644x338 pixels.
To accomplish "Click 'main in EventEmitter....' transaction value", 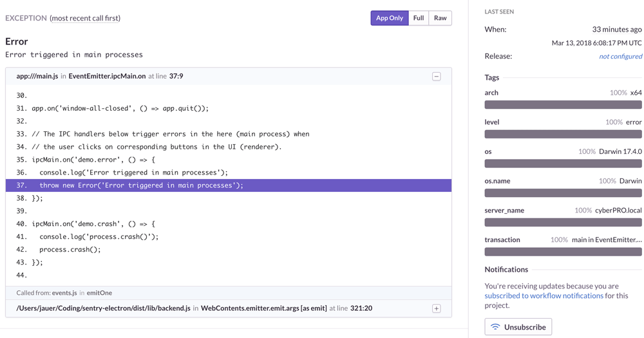I will pyautogui.click(x=607, y=240).
